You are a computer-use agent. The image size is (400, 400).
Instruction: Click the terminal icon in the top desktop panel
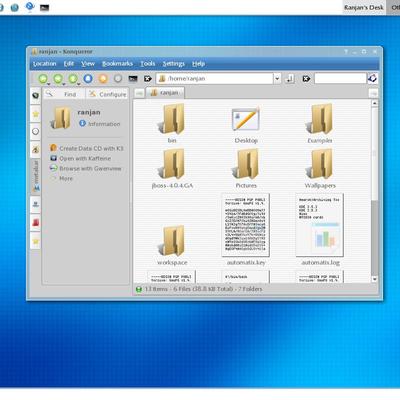point(45,7)
